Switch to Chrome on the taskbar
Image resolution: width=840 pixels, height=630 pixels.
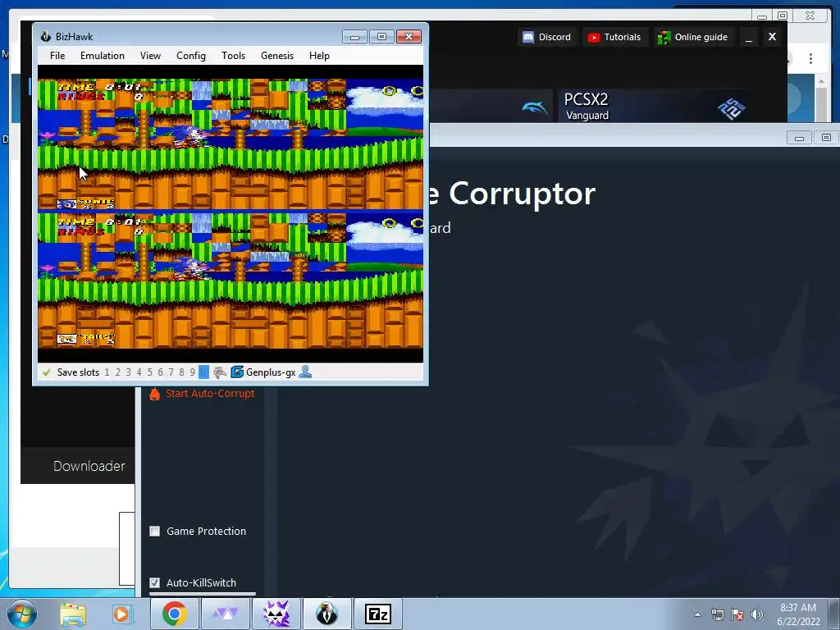(x=174, y=614)
